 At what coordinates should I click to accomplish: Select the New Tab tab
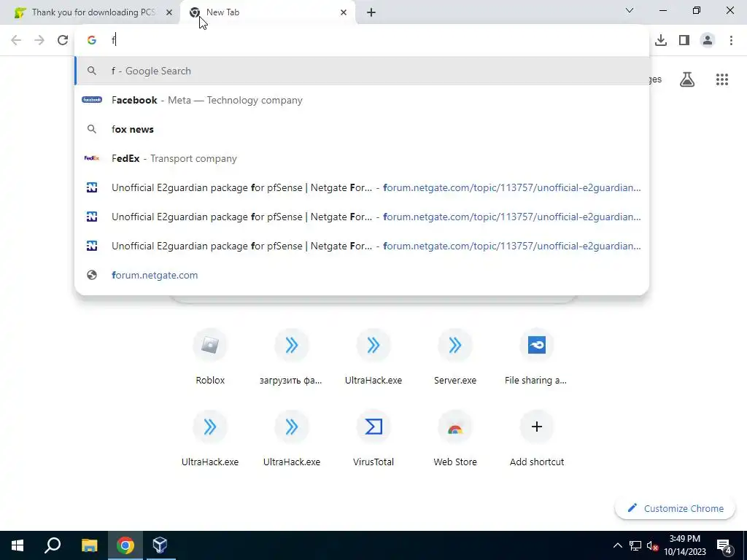pyautogui.click(x=268, y=12)
